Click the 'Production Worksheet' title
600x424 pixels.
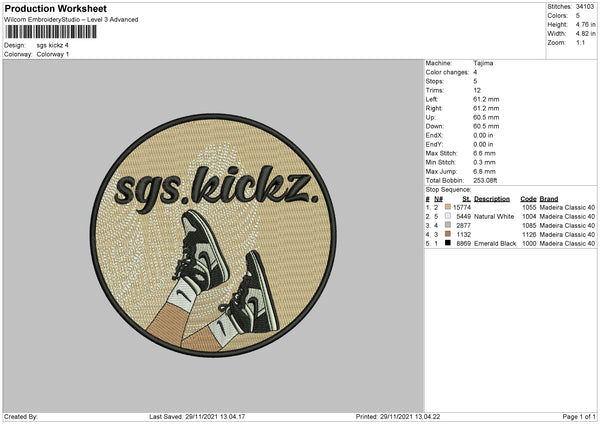coord(55,8)
